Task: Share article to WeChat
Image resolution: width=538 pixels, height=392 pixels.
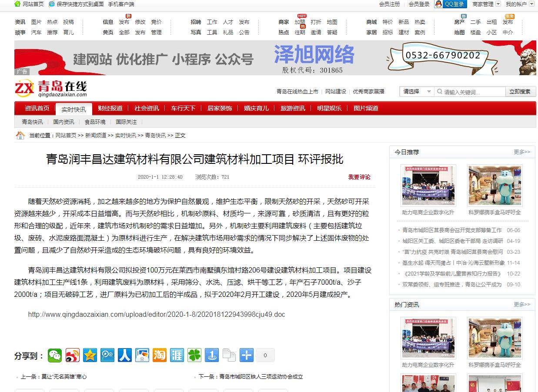Action: point(55,355)
